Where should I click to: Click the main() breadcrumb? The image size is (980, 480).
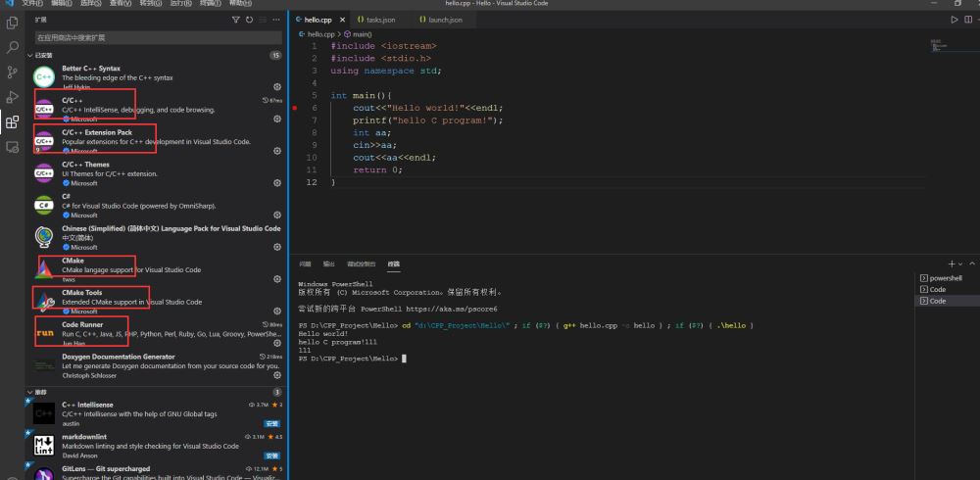(358, 34)
